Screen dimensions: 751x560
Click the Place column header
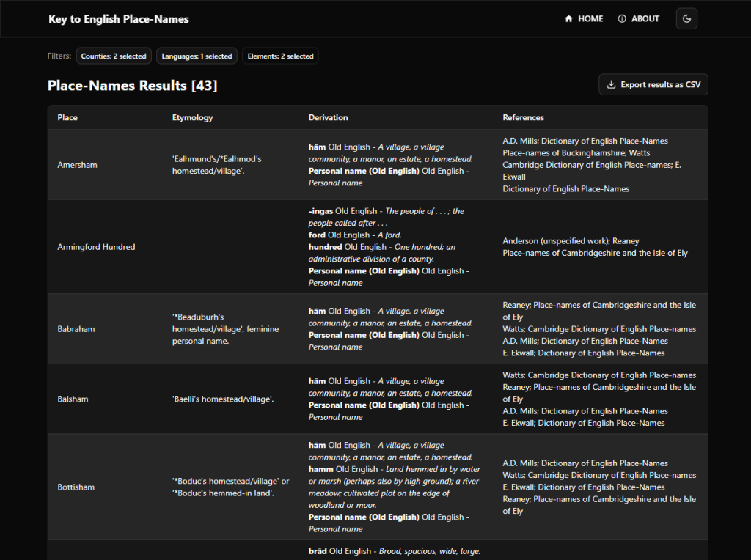pos(67,117)
